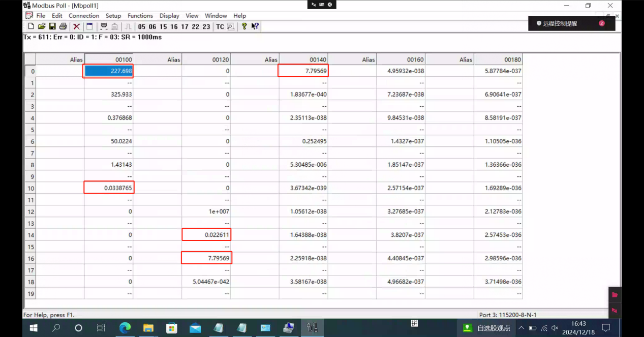
Task: Click the Connect toolbar icon
Action: [104, 26]
